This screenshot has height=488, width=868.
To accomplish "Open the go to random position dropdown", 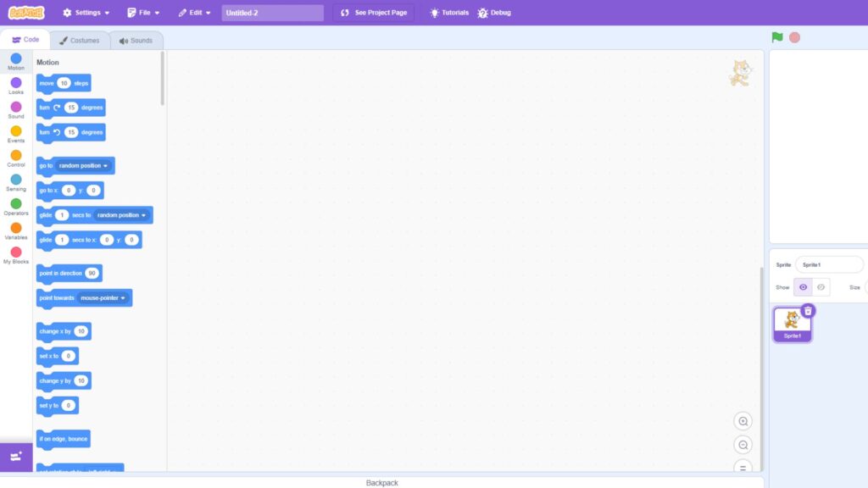I will coord(84,165).
